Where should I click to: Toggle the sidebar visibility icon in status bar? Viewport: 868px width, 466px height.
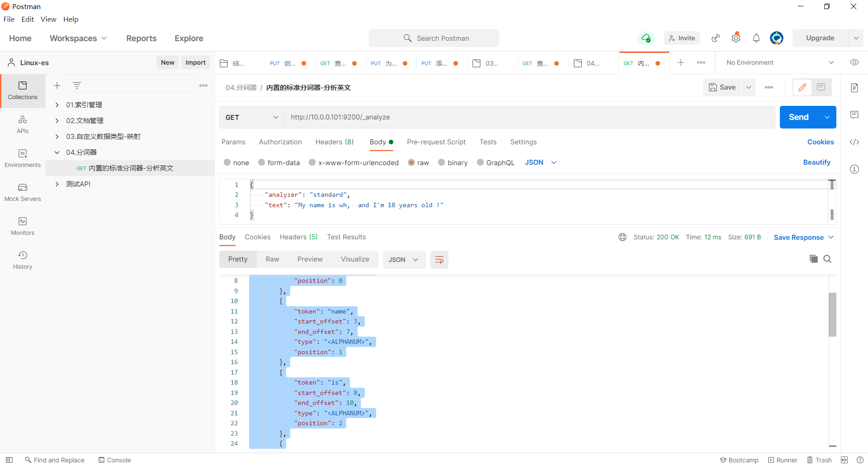pos(9,460)
